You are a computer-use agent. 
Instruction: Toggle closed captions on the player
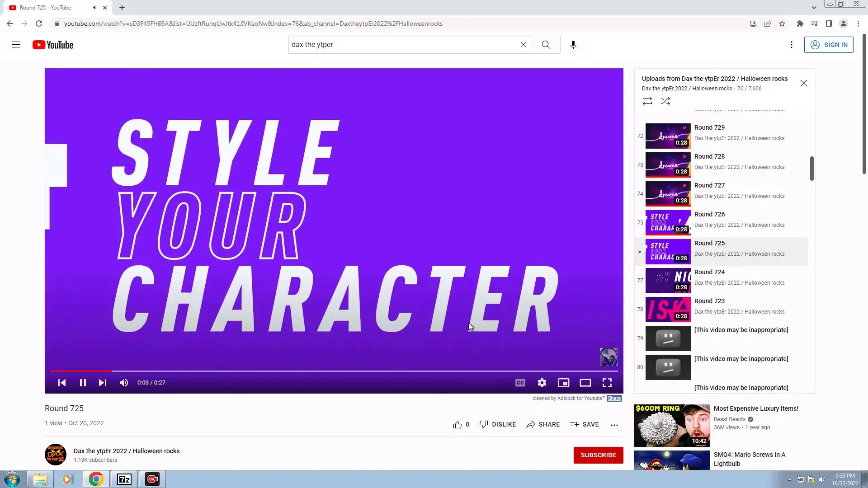520,383
